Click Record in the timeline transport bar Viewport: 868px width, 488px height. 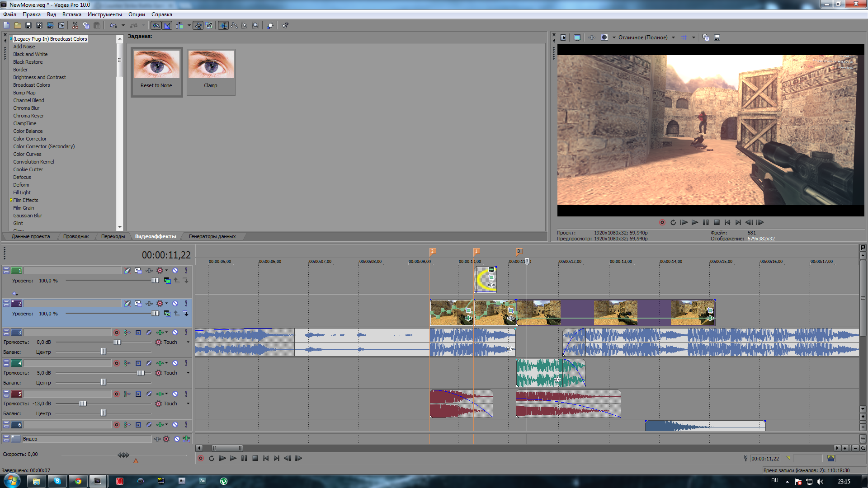click(x=201, y=458)
